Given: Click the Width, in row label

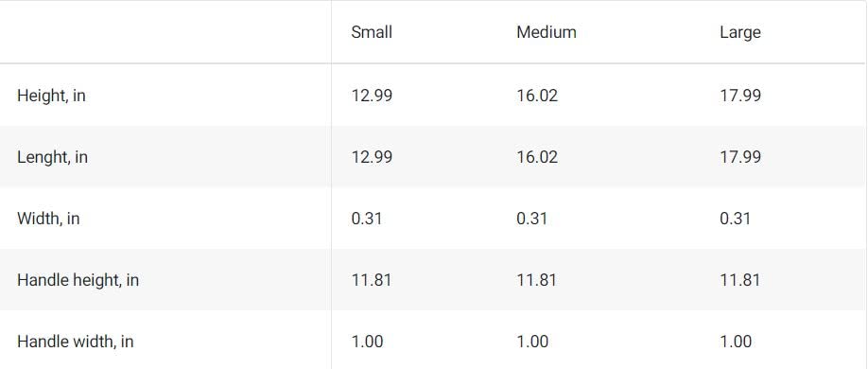Looking at the screenshot, I should point(49,219).
